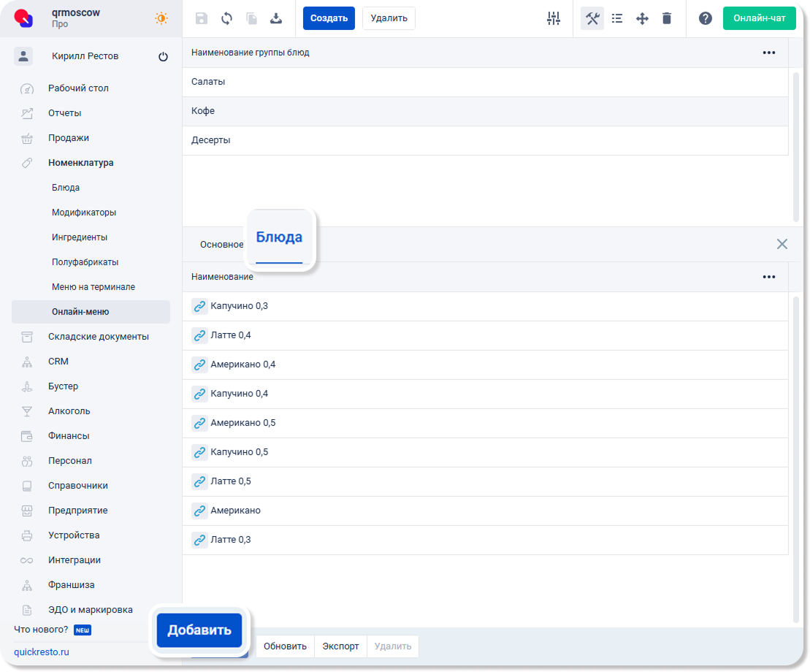This screenshot has height=672, width=810.
Task: Click the power logout icon beside Кирилл Рестов
Action: pos(163,56)
